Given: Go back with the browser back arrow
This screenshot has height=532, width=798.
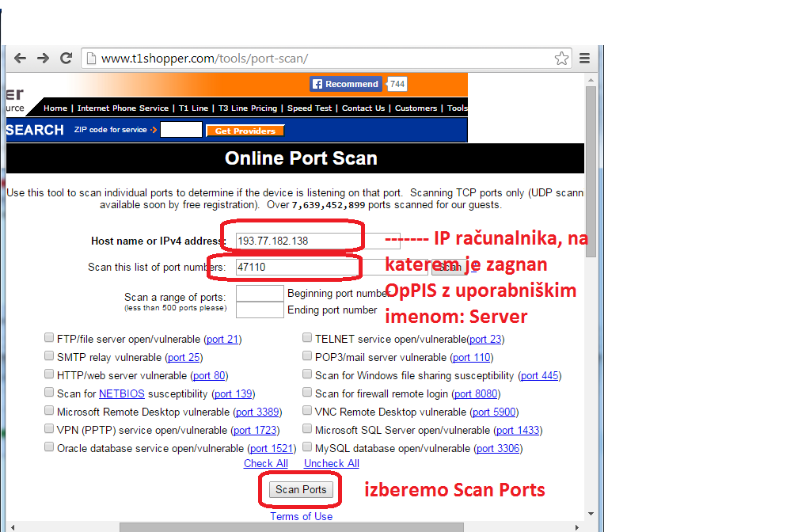Looking at the screenshot, I should (20, 58).
